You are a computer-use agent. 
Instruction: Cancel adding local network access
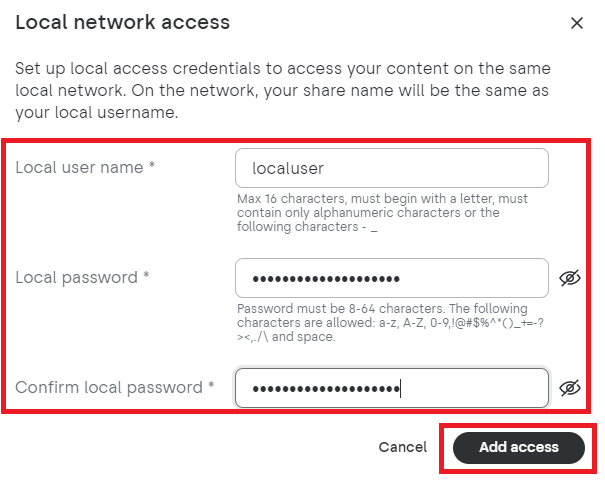(x=402, y=447)
